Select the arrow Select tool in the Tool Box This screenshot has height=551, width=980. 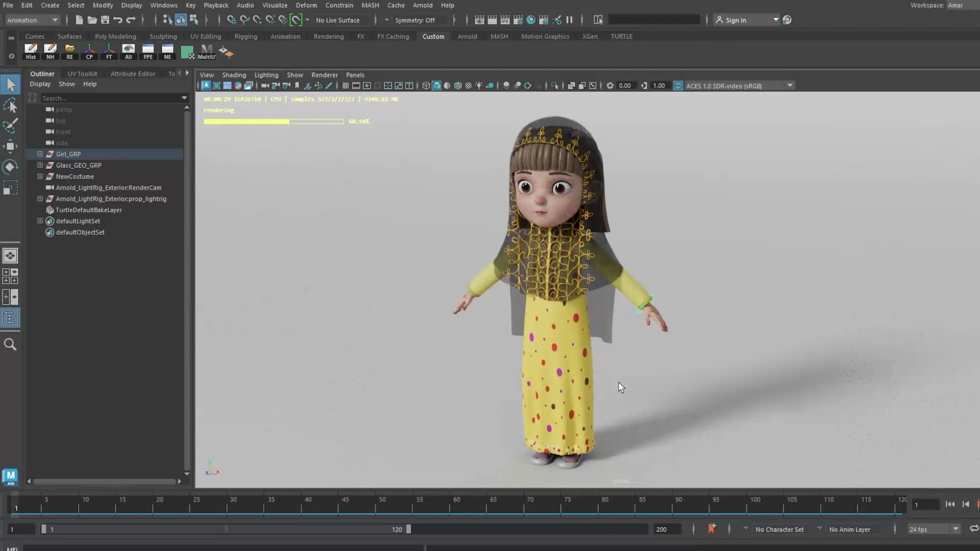(10, 85)
